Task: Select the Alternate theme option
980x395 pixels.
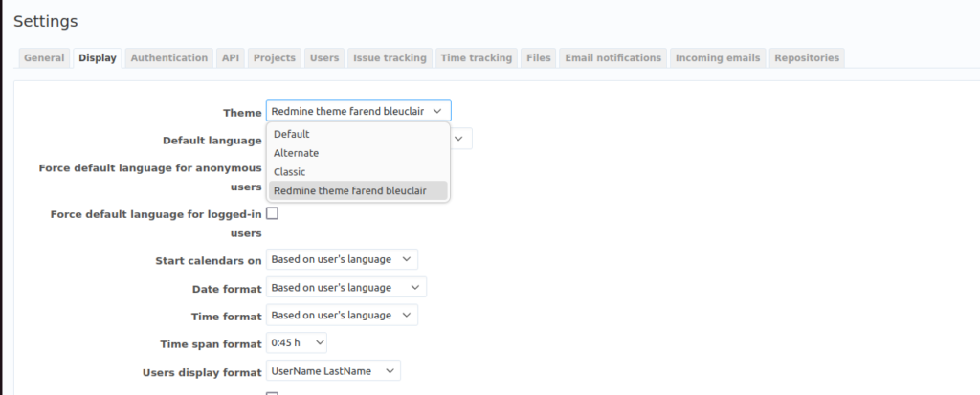Action: (x=297, y=153)
